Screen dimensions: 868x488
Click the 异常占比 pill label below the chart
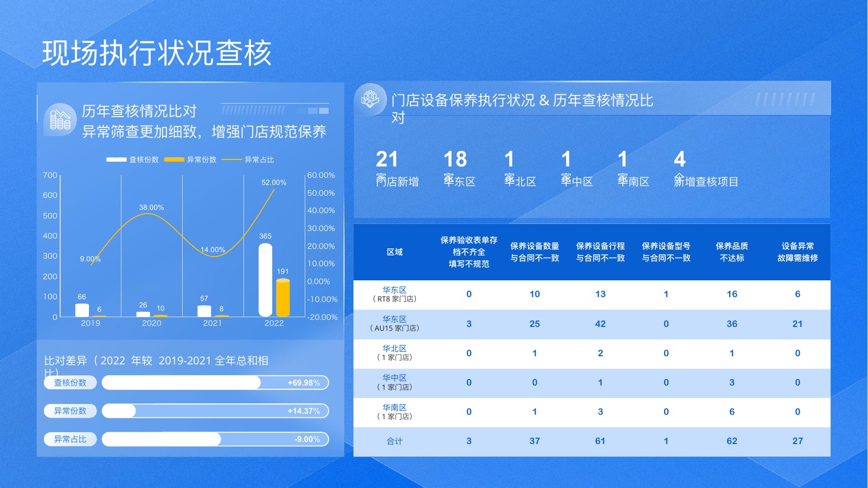(70, 439)
